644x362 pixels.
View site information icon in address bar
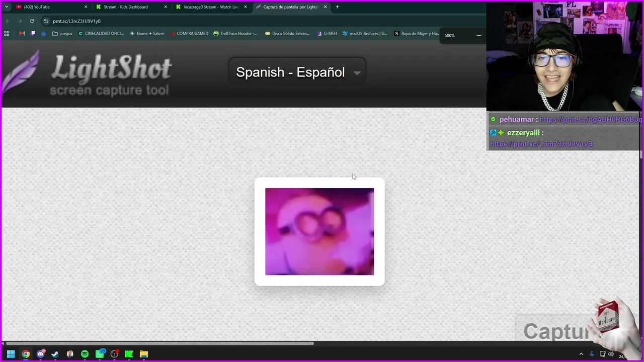46,21
